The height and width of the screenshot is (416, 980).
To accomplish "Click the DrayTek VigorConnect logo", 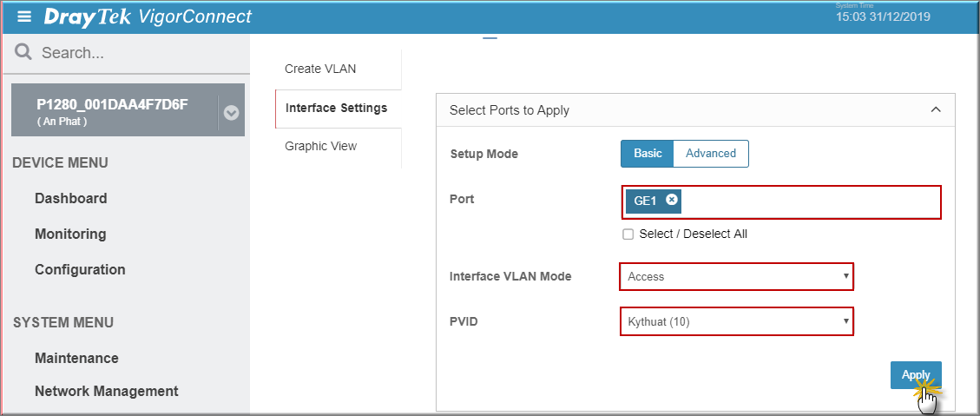I will pyautogui.click(x=148, y=17).
